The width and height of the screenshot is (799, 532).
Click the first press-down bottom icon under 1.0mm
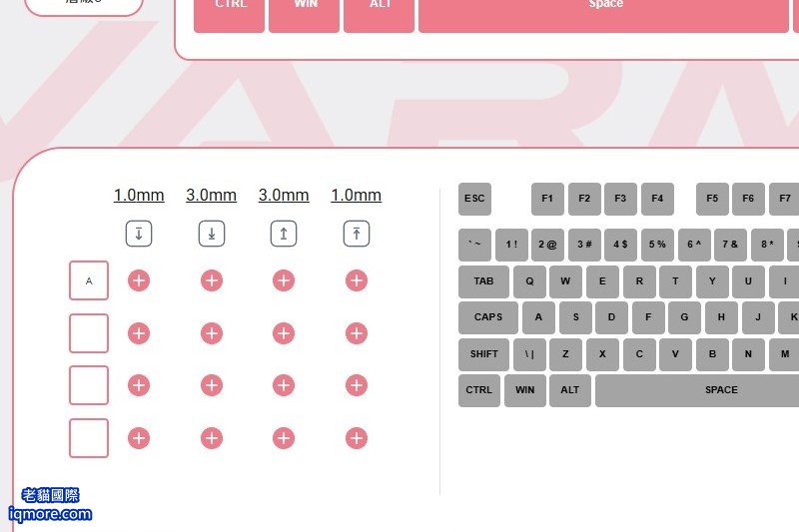(139, 234)
